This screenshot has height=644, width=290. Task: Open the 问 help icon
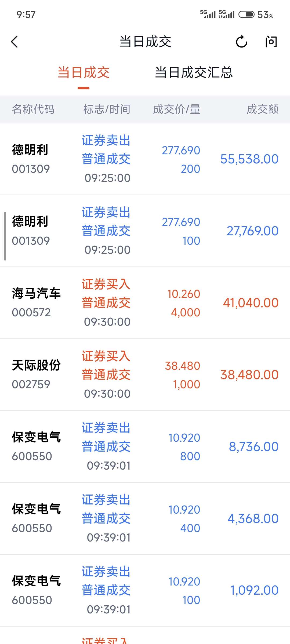tap(271, 42)
